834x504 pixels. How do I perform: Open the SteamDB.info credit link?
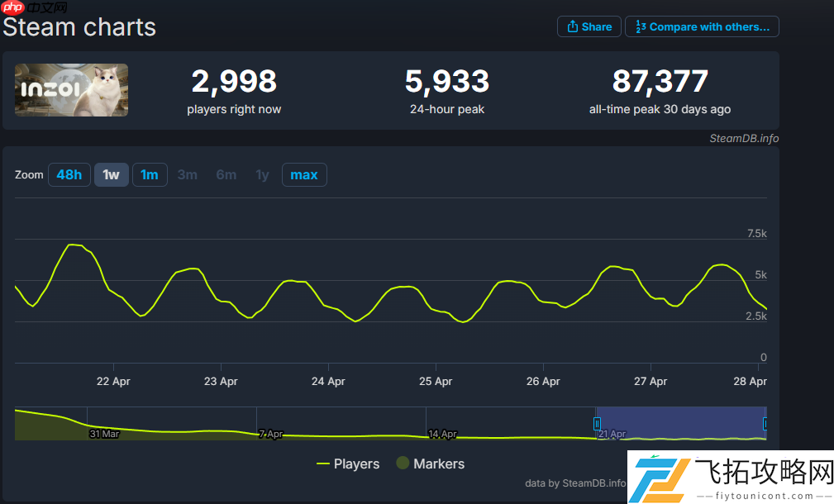pyautogui.click(x=744, y=138)
